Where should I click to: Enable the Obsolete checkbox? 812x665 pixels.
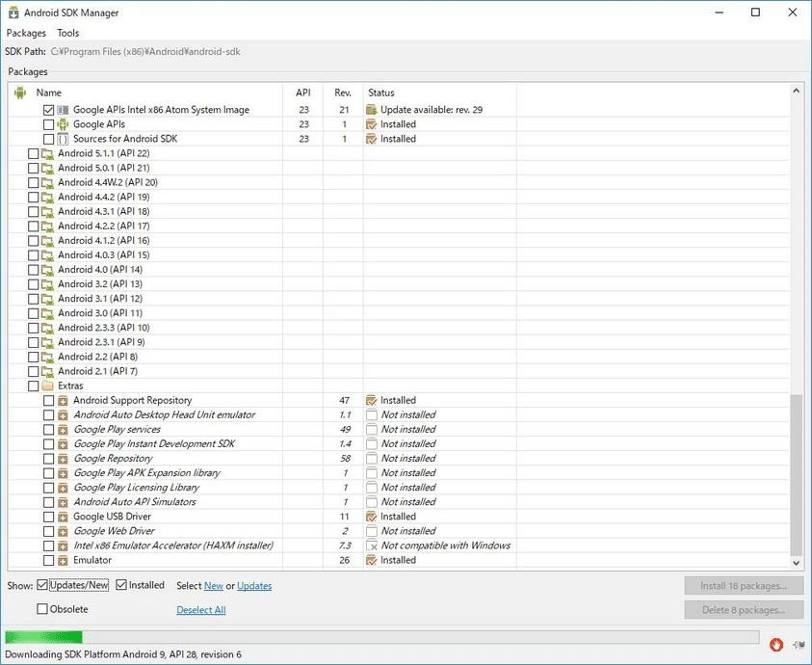point(42,609)
